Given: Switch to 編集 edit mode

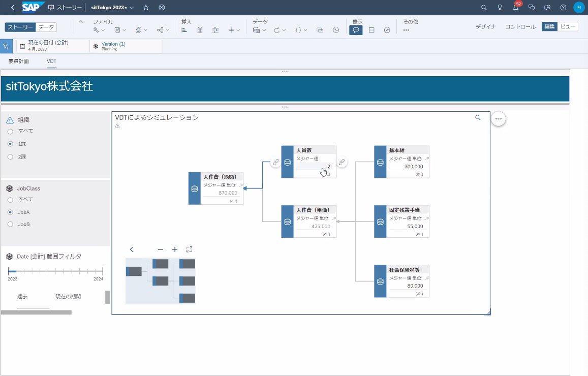Looking at the screenshot, I should pyautogui.click(x=549, y=26).
